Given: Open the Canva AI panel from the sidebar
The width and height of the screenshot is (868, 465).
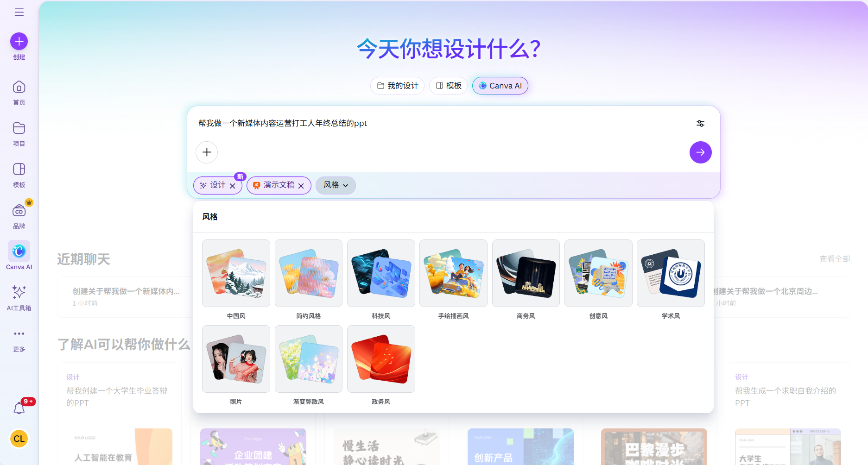Looking at the screenshot, I should [x=19, y=255].
